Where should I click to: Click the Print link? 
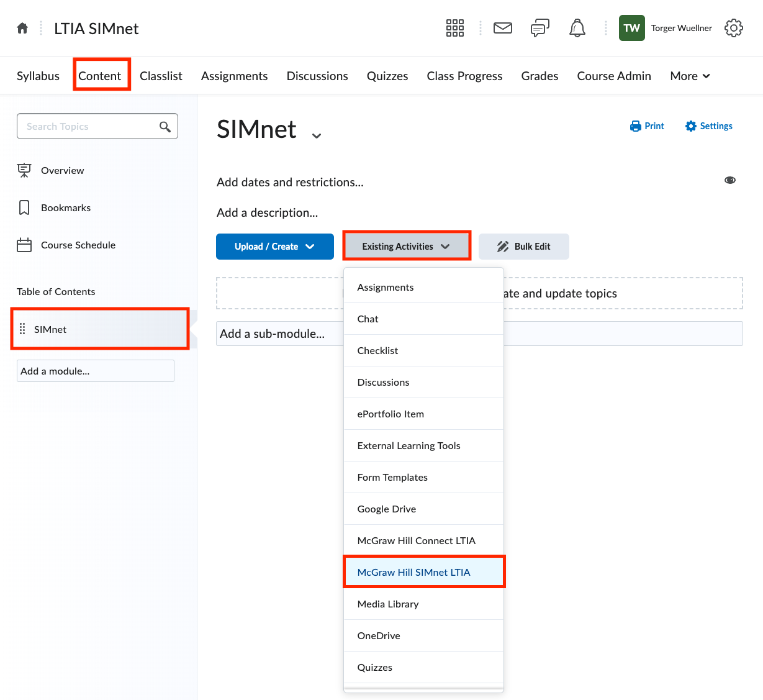coord(647,126)
